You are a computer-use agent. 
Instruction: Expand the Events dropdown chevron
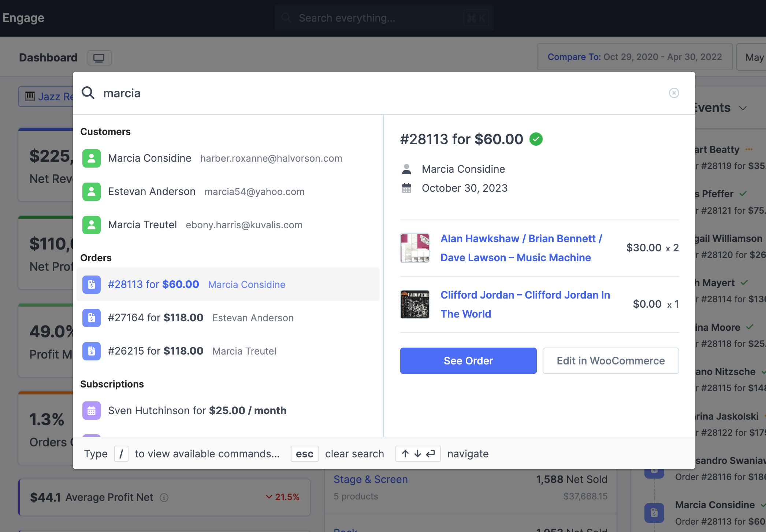tap(743, 108)
